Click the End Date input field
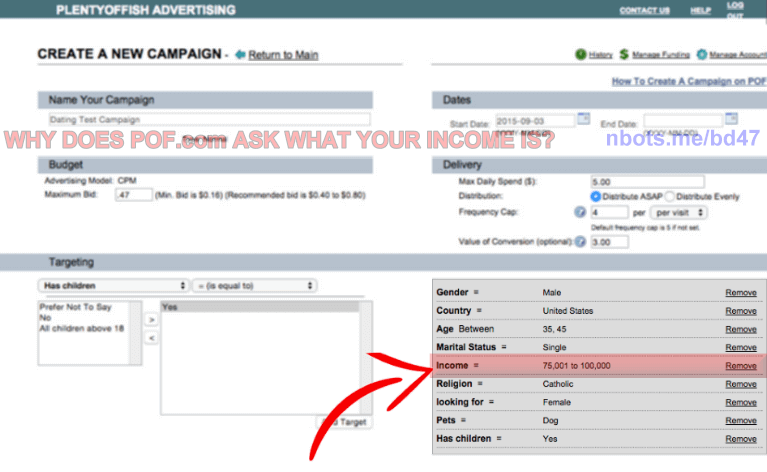Screen dimensions: 767x472 [682, 121]
